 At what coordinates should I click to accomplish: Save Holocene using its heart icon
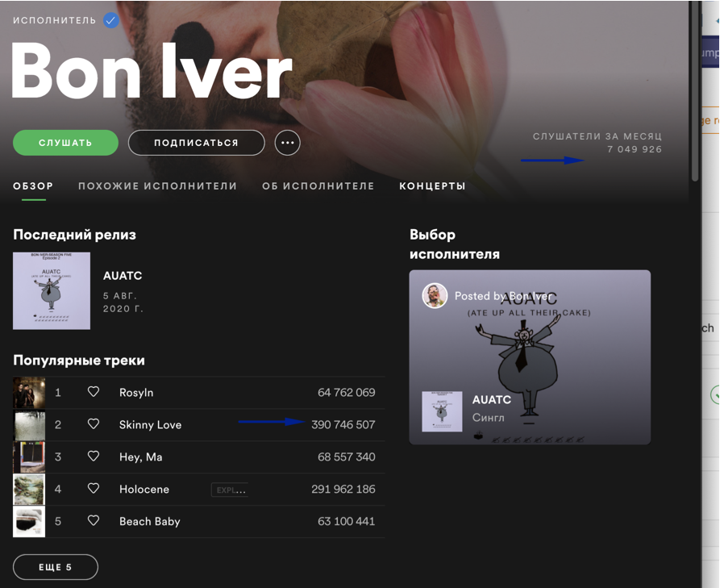pyautogui.click(x=94, y=488)
